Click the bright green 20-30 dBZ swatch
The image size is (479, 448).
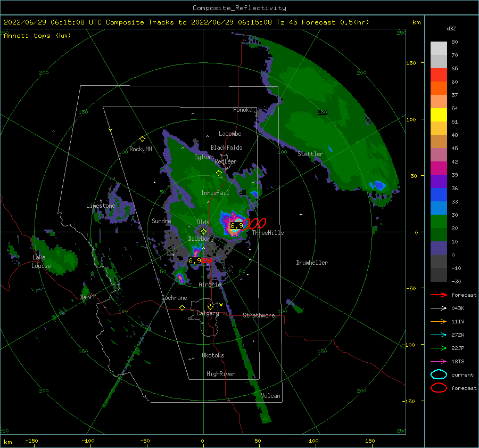click(439, 222)
